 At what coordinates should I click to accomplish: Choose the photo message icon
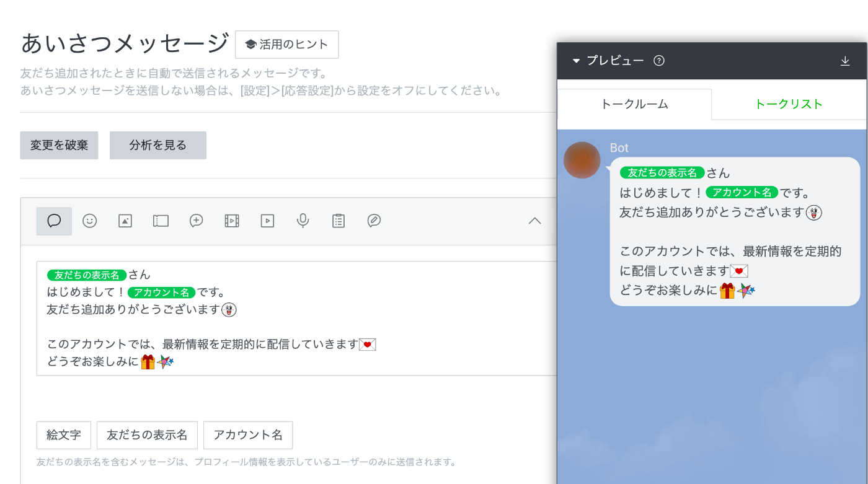pos(125,221)
